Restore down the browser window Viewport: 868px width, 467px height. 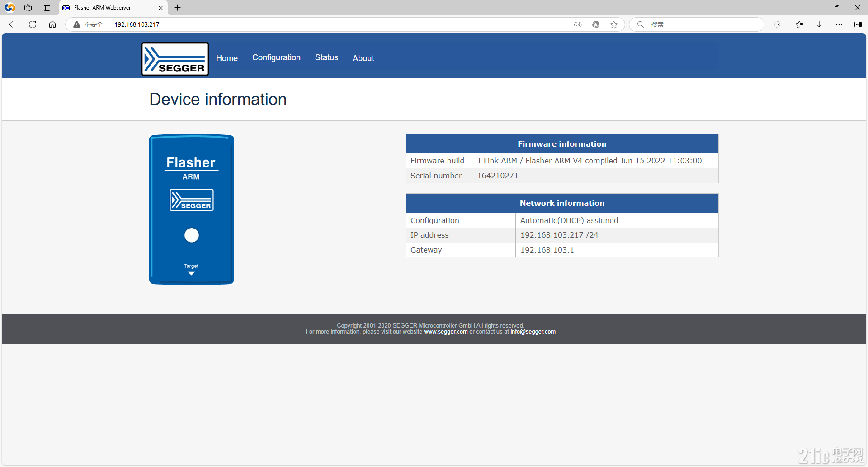point(837,8)
